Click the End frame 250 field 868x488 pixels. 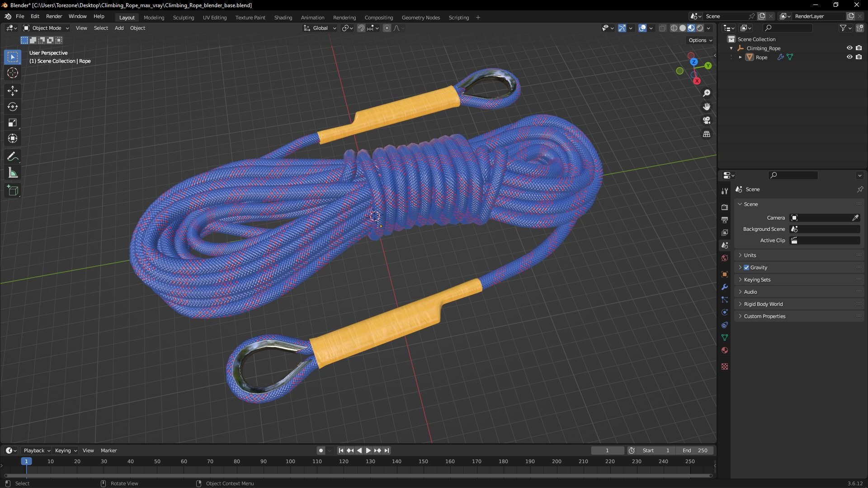(x=695, y=450)
